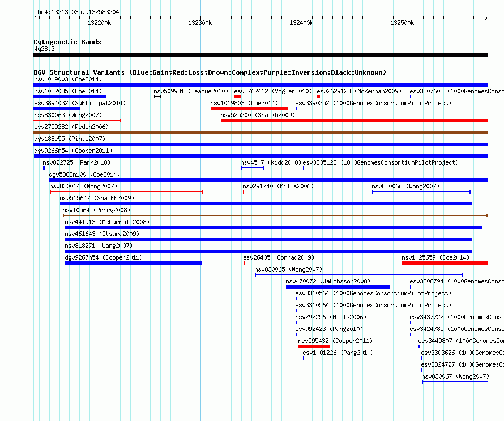Select the nsv509931 (Teague2010) label

(x=191, y=91)
